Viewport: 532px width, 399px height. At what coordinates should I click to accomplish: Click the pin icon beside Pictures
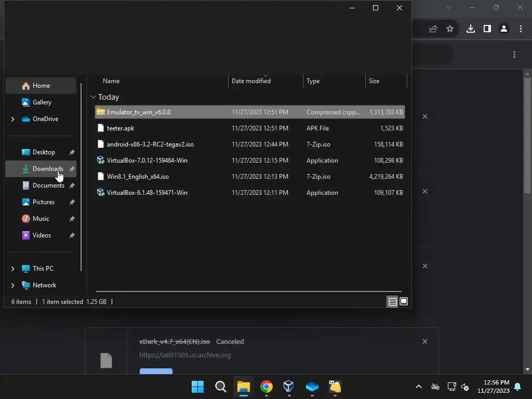click(72, 202)
